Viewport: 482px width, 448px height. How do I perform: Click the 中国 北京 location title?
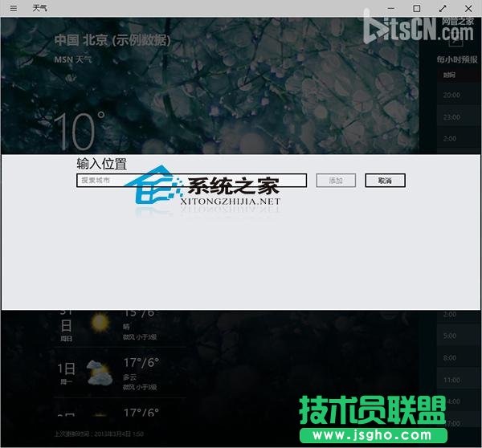pyautogui.click(x=112, y=40)
